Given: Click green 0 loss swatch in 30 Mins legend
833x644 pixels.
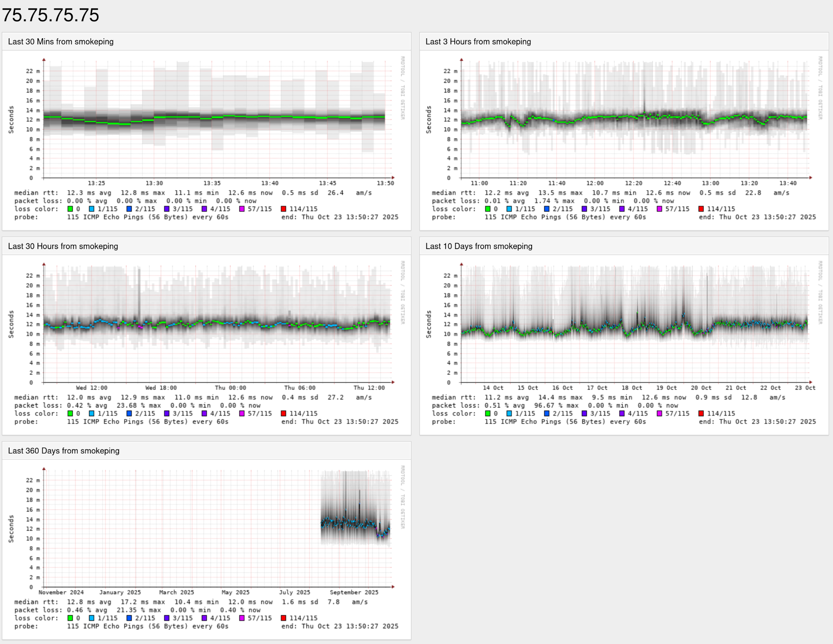Looking at the screenshot, I should [x=70, y=209].
